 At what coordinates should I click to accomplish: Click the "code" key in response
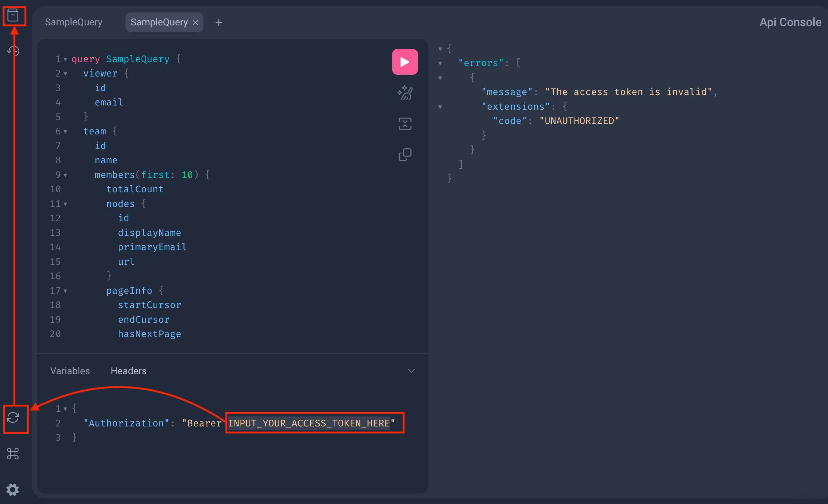pyautogui.click(x=510, y=121)
